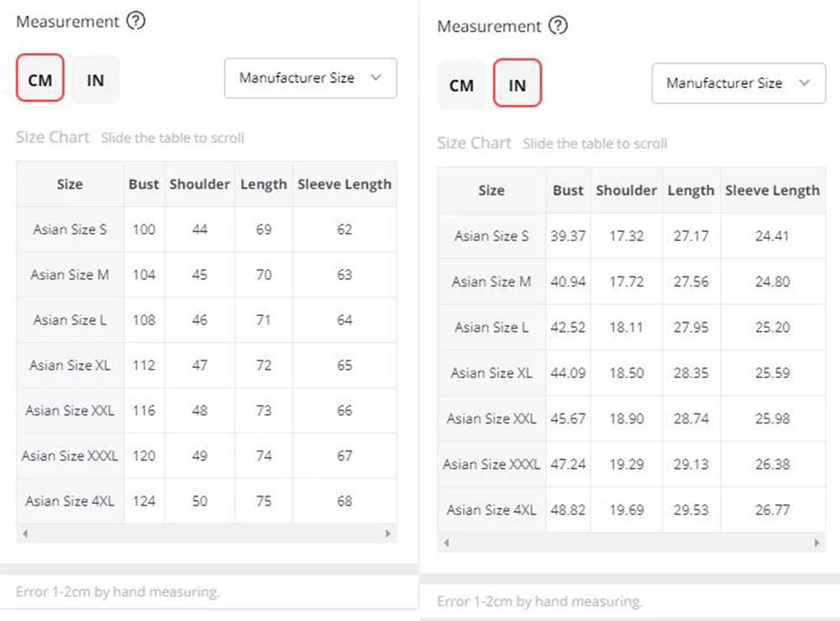Click the right table horizontal scrollbar track
The height and width of the screenshot is (621, 840).
point(631,543)
